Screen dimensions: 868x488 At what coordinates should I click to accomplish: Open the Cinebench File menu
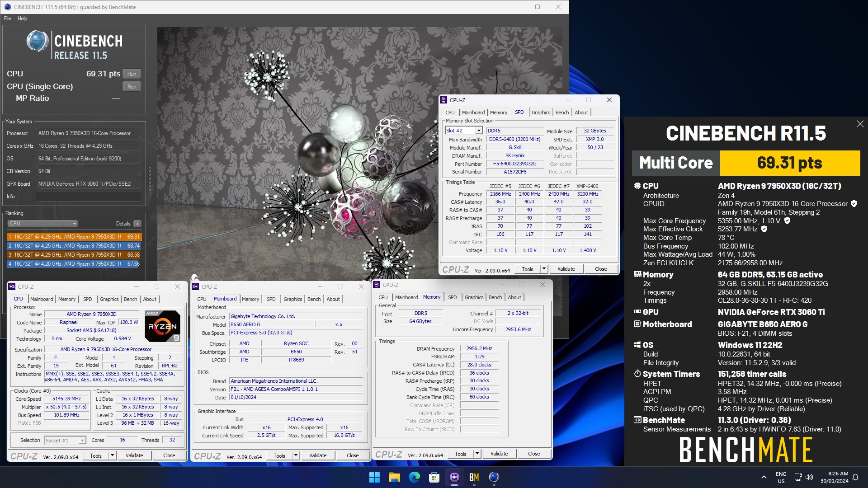[8, 19]
